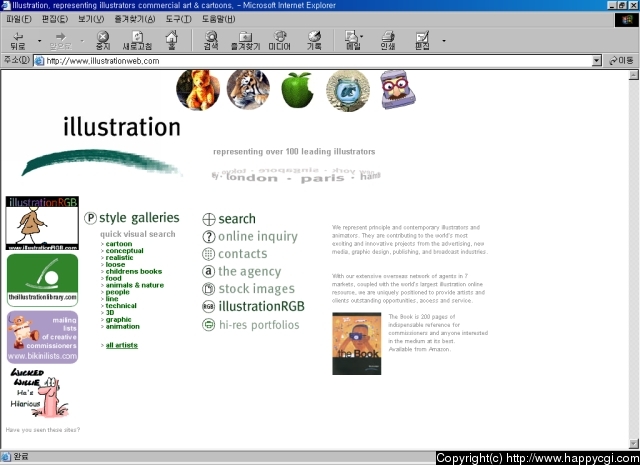Open the View (보기) menu
The height and width of the screenshot is (465, 640).
[91, 19]
